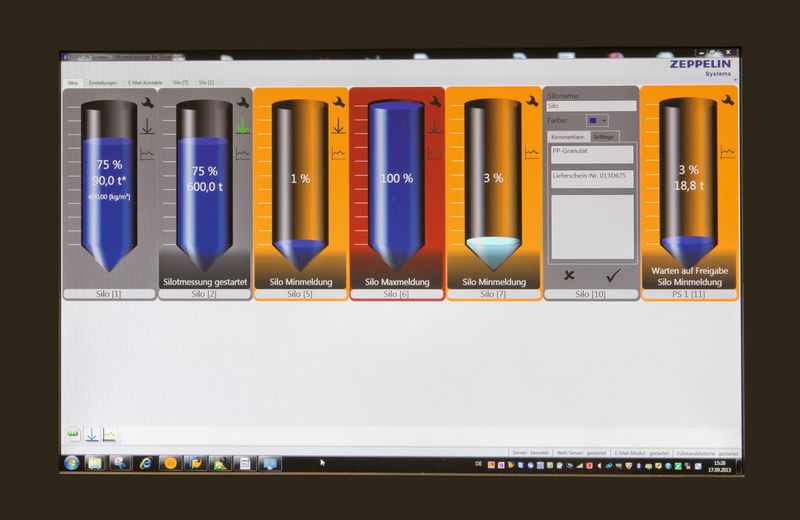
Task: Click the Lieferschein-Nr. 013D675 comment field
Action: (592, 179)
